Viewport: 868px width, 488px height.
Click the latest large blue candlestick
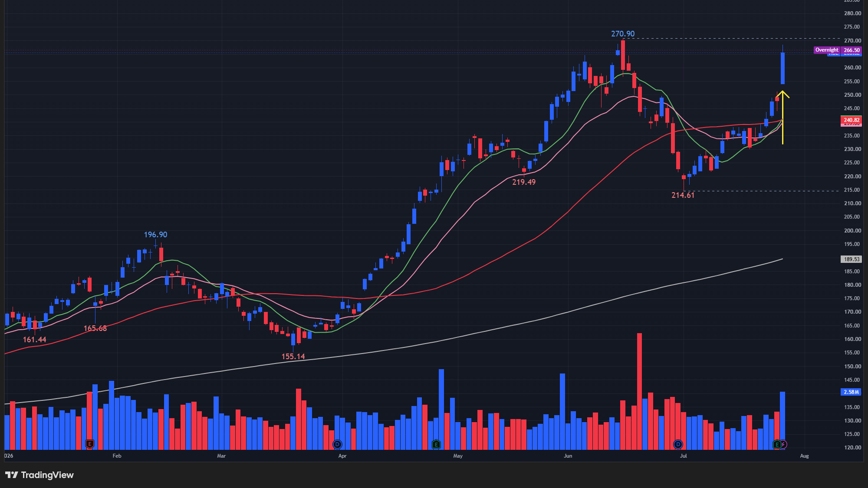click(x=783, y=68)
